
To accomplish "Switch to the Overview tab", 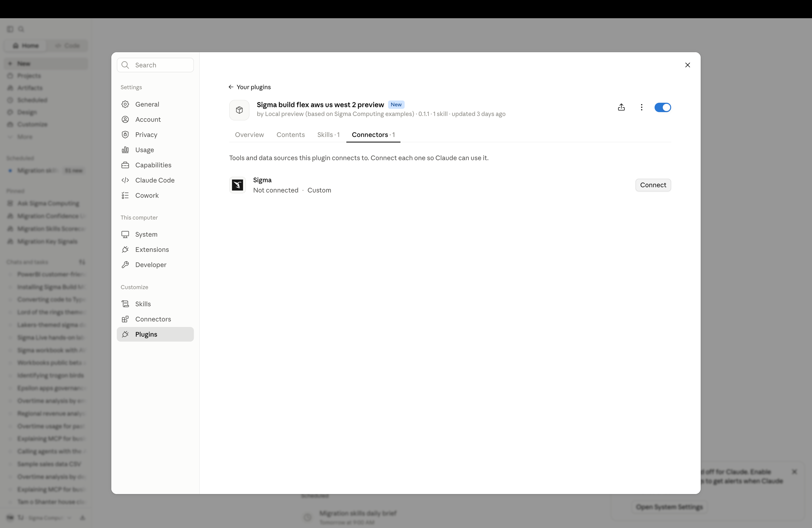I will [x=249, y=135].
